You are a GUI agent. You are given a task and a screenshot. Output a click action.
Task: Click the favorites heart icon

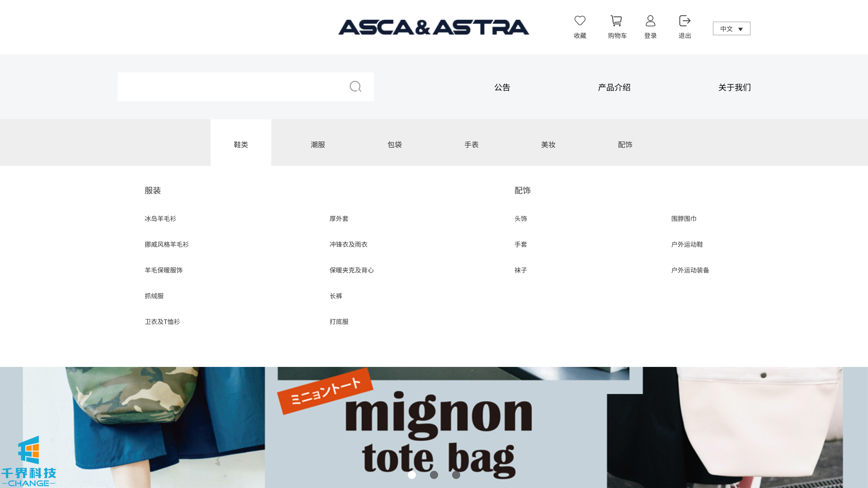pyautogui.click(x=580, y=21)
